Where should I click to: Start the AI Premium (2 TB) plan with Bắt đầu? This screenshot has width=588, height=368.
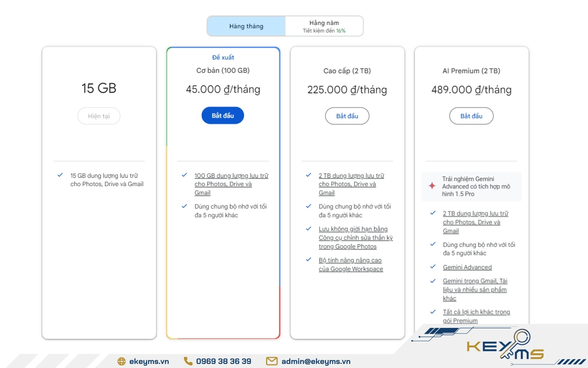pyautogui.click(x=472, y=116)
